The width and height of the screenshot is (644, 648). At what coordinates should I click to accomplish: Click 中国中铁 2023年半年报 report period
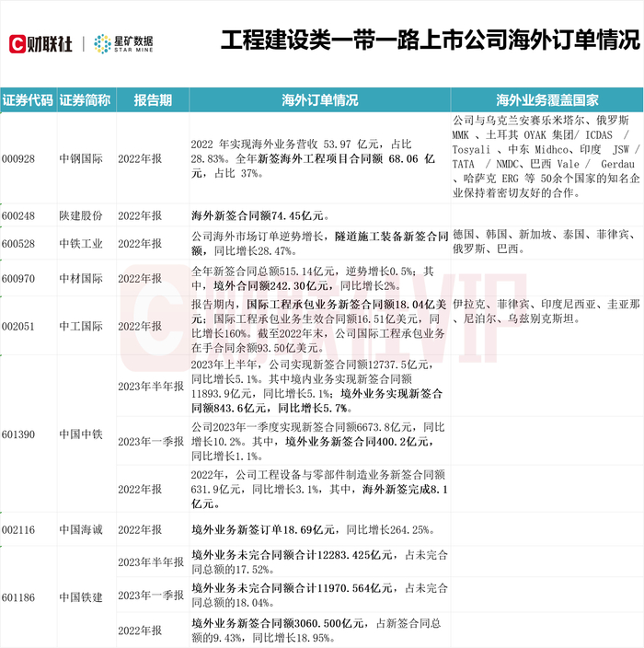coord(151,387)
